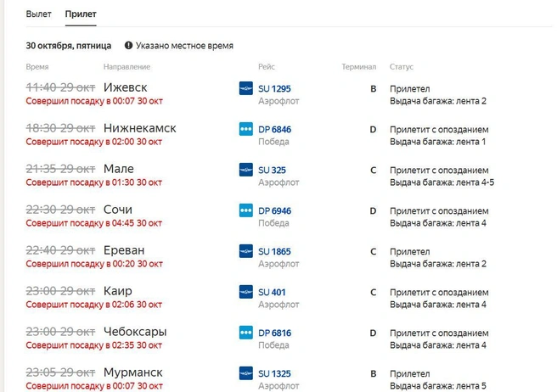Viewport: 557px width, 392px height.
Task: Click the Направление column header
Action: coord(127,67)
